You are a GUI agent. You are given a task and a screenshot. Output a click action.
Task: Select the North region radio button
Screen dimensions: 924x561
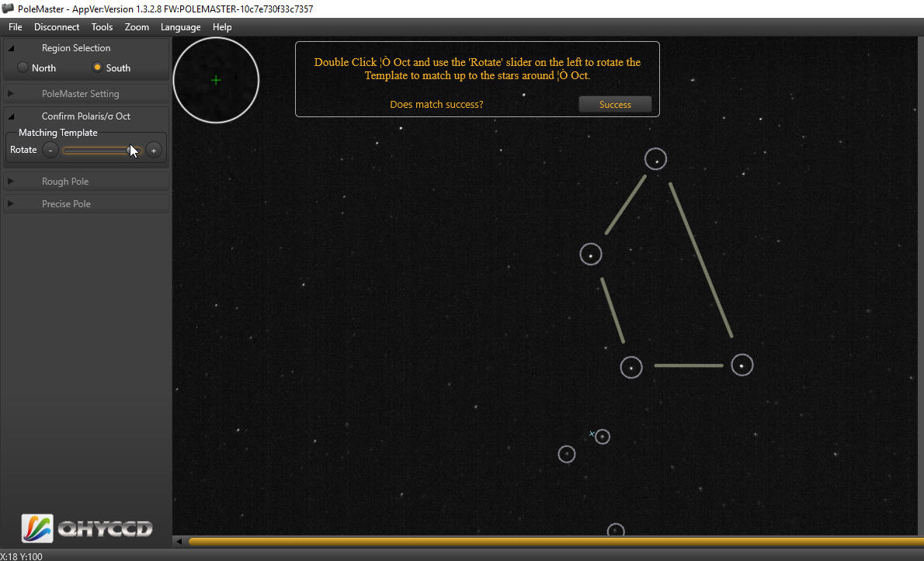pyautogui.click(x=23, y=68)
